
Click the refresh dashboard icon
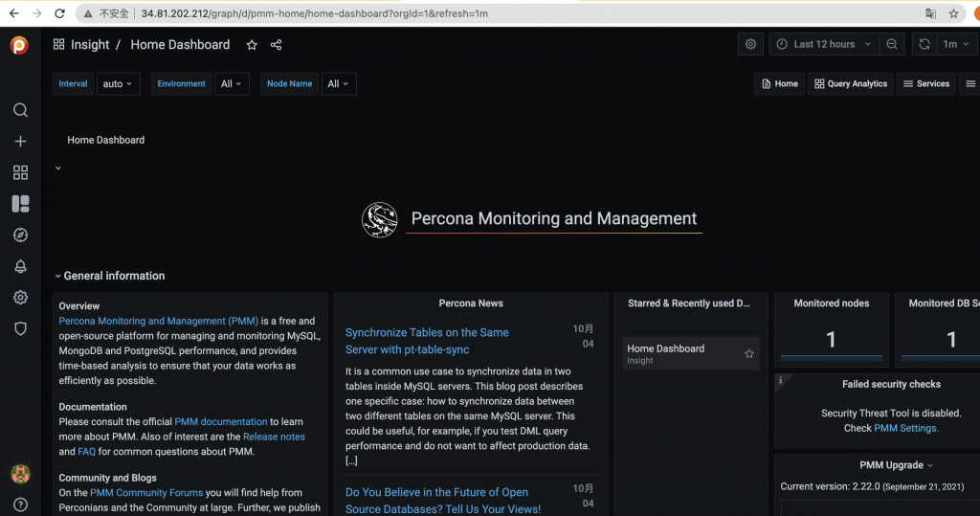(x=924, y=44)
